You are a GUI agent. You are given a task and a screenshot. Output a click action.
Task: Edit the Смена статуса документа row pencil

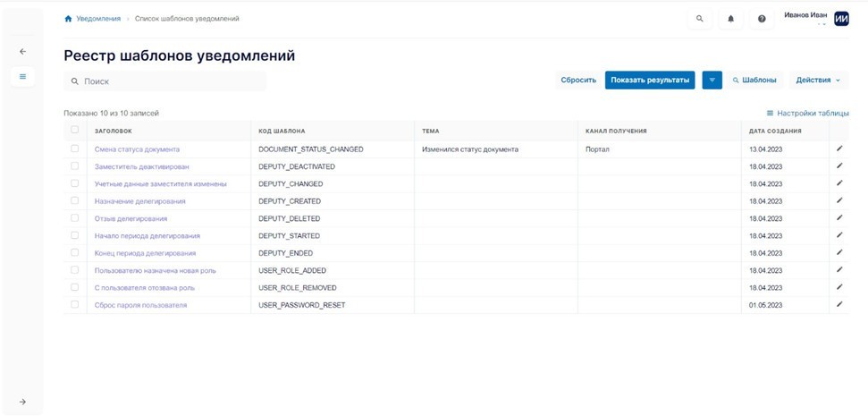point(839,149)
